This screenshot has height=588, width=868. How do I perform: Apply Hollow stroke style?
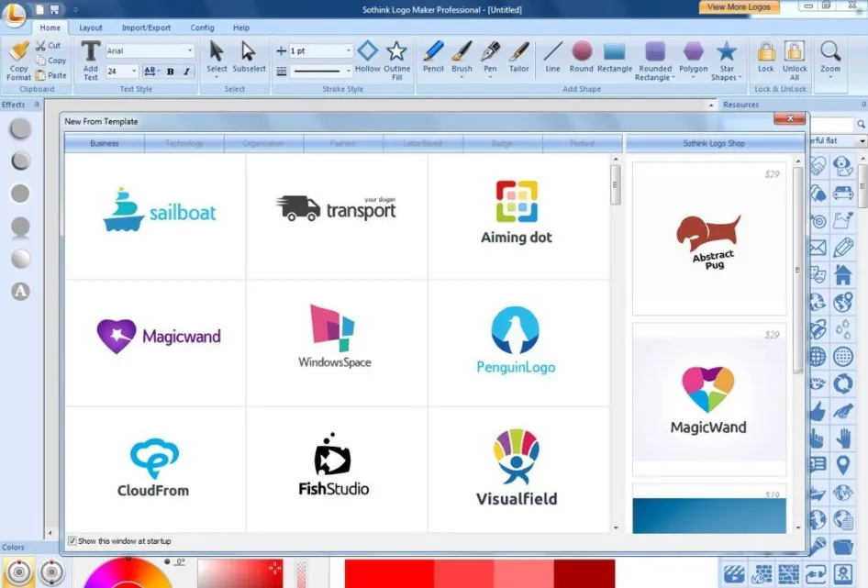tap(368, 57)
